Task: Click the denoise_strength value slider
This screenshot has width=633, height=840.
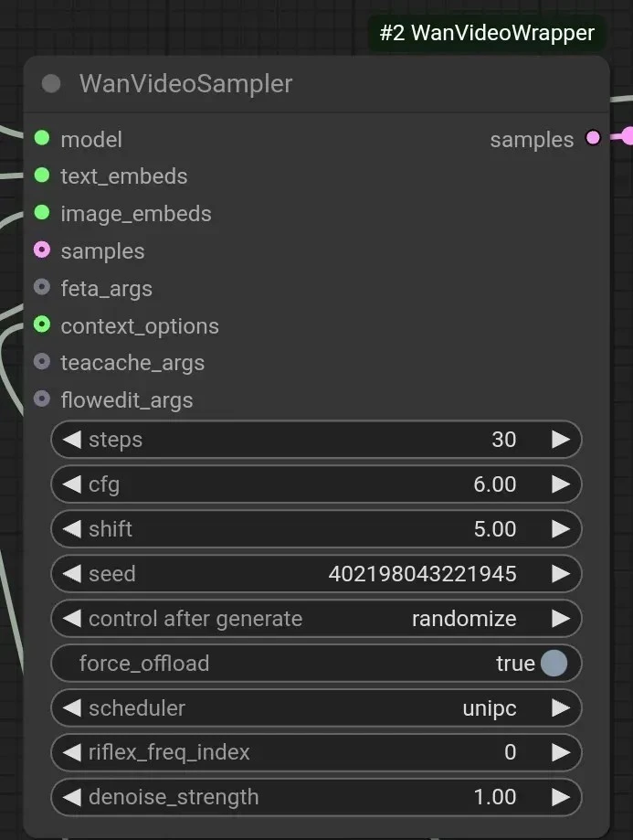Action: point(316,797)
